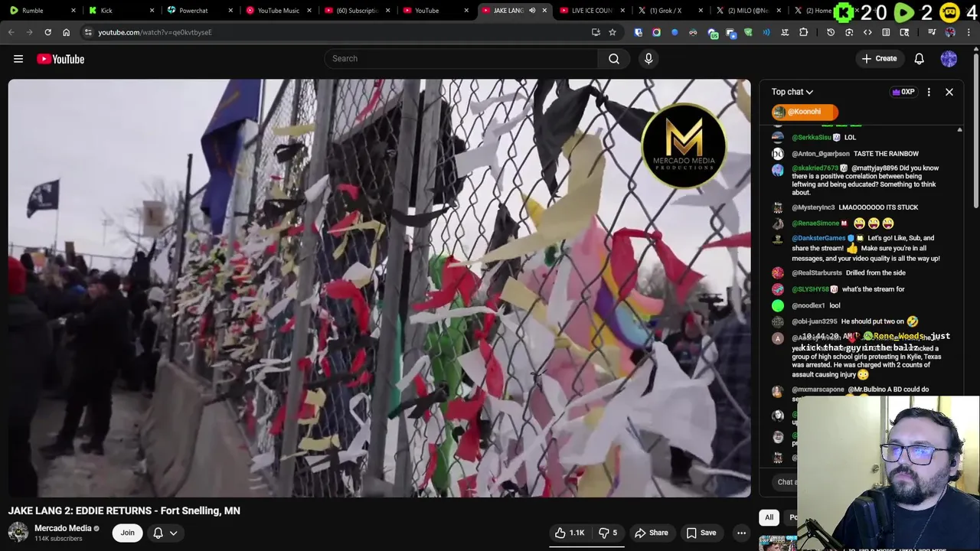Save the video to a playlist
This screenshot has height=551, width=980.
[701, 533]
